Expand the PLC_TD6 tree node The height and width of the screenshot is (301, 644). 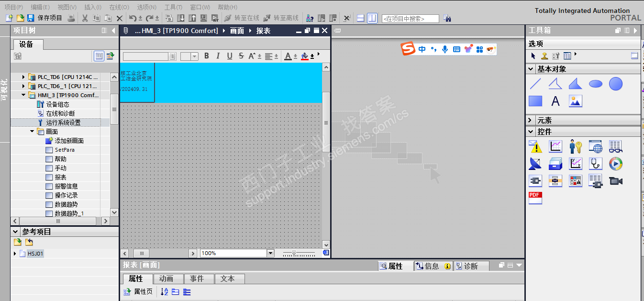[x=23, y=77]
